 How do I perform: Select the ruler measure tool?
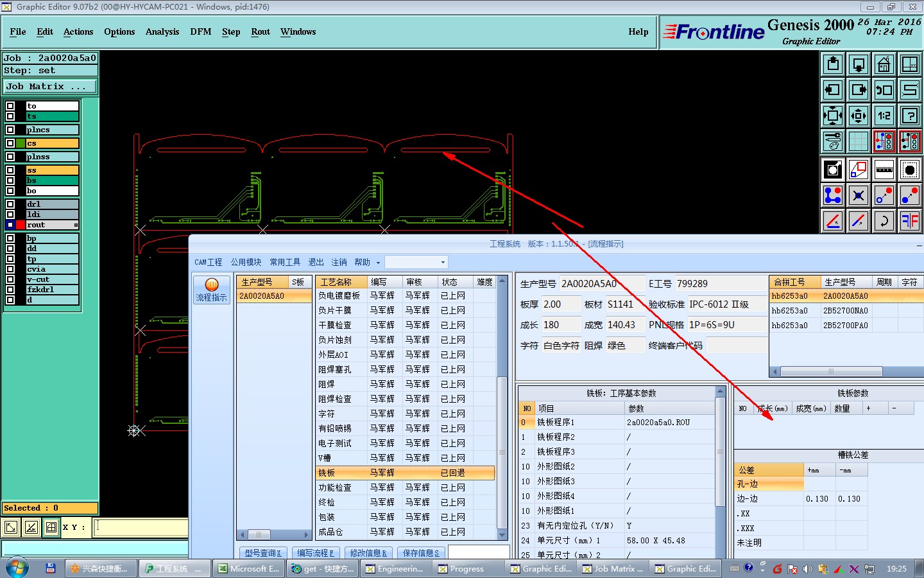point(884,170)
